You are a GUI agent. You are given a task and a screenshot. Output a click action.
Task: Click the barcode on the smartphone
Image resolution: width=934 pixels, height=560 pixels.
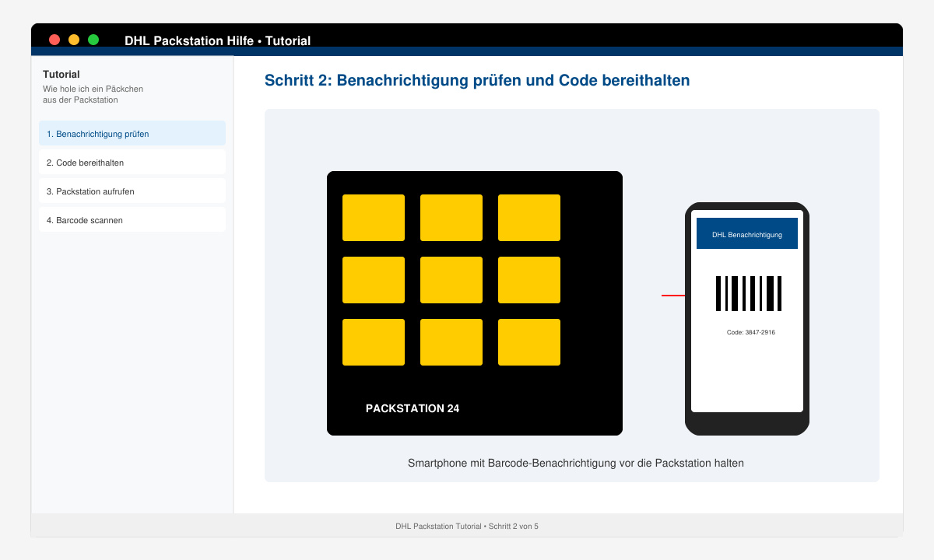point(749,293)
